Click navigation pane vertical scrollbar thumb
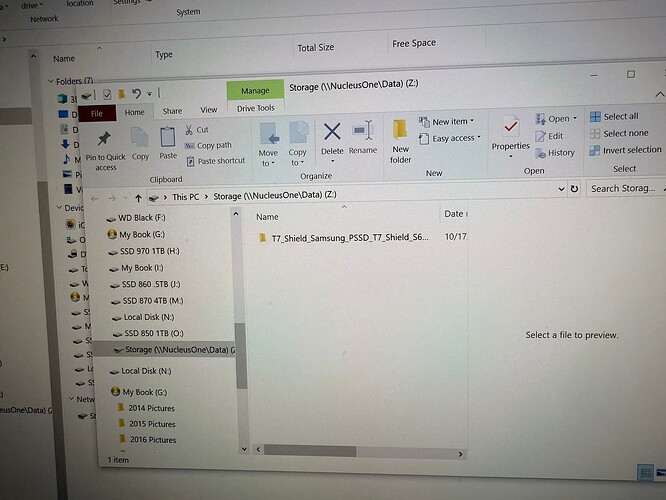This screenshot has width=666, height=500. click(x=241, y=355)
